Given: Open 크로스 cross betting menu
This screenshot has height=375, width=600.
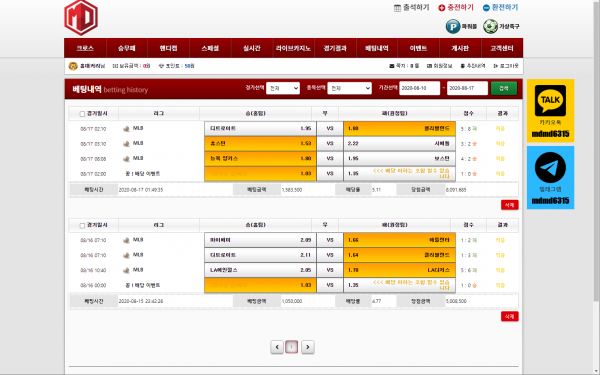Looking at the screenshot, I should 85,48.
